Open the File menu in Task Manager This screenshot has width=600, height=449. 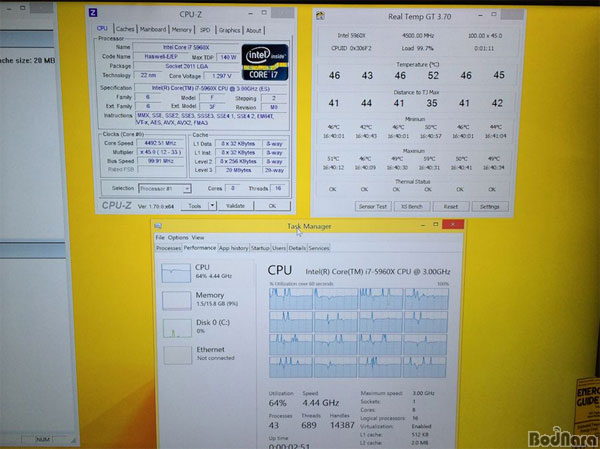160,237
